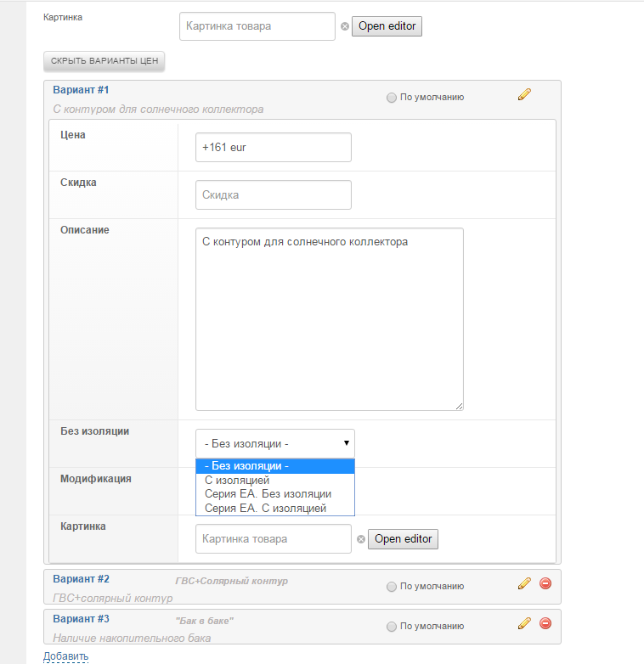The width and height of the screenshot is (644, 664).
Task: Click the Добавить link
Action: (x=65, y=656)
